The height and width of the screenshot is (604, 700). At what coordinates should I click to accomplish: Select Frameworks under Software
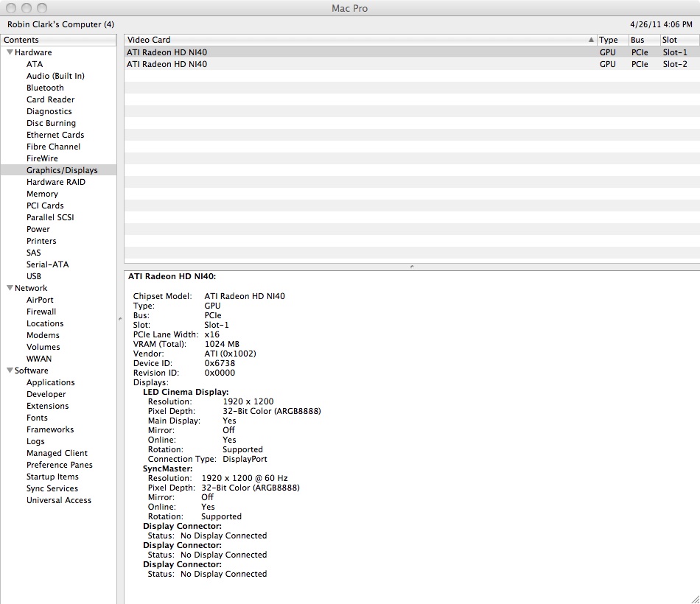(50, 429)
